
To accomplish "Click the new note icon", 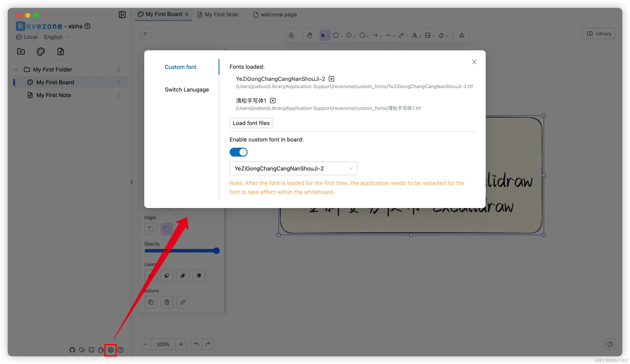I will (x=60, y=51).
